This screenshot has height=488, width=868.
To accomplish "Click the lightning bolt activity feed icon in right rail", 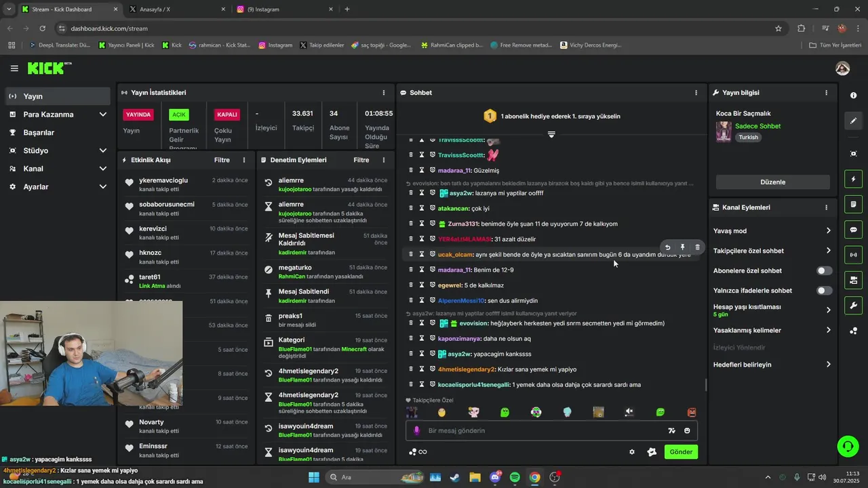I will pos(853,179).
